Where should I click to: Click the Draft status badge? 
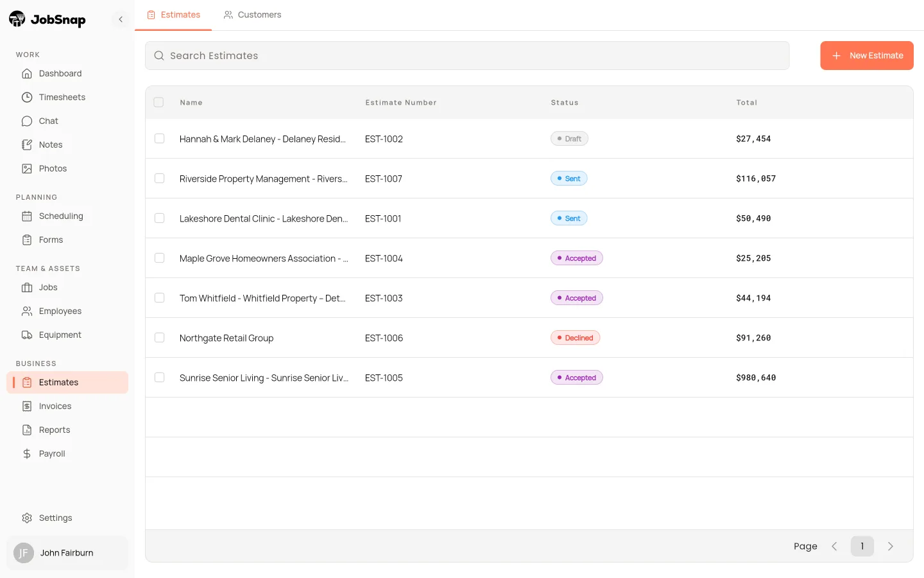click(569, 139)
